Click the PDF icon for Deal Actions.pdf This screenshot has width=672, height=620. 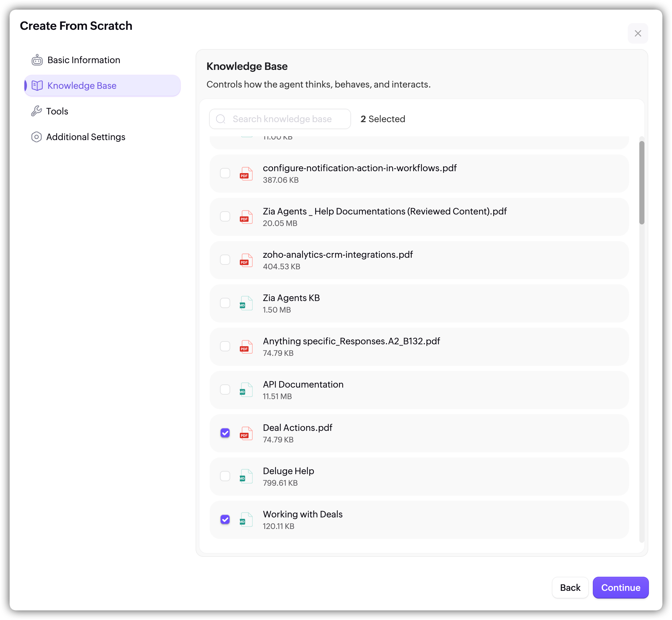[246, 433]
